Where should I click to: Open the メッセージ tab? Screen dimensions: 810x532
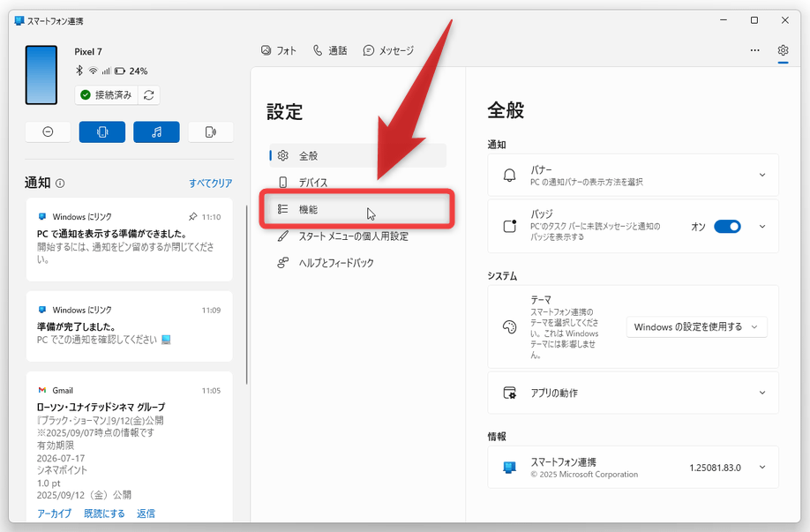388,50
